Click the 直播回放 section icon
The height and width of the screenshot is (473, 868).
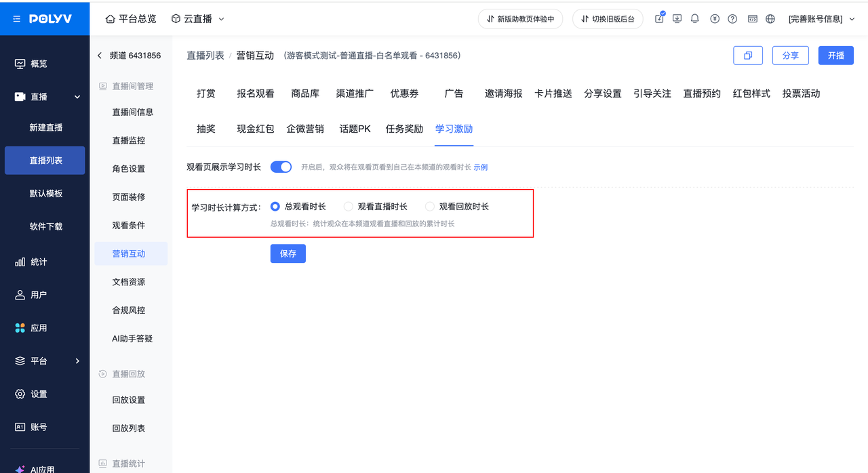coord(103,373)
